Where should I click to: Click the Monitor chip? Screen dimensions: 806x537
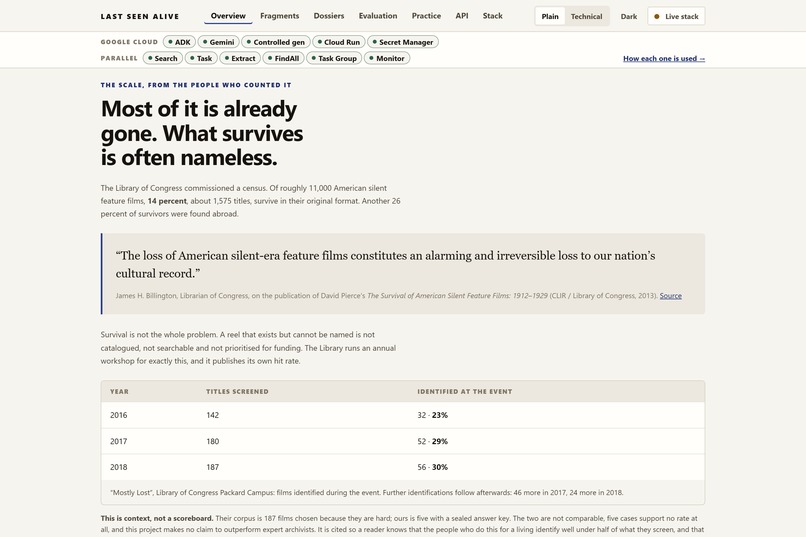tap(387, 58)
